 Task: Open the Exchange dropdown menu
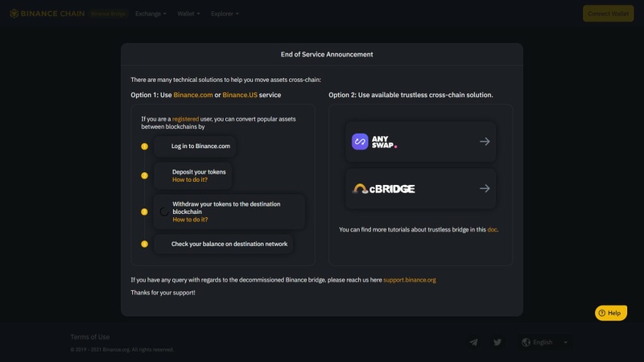(151, 14)
